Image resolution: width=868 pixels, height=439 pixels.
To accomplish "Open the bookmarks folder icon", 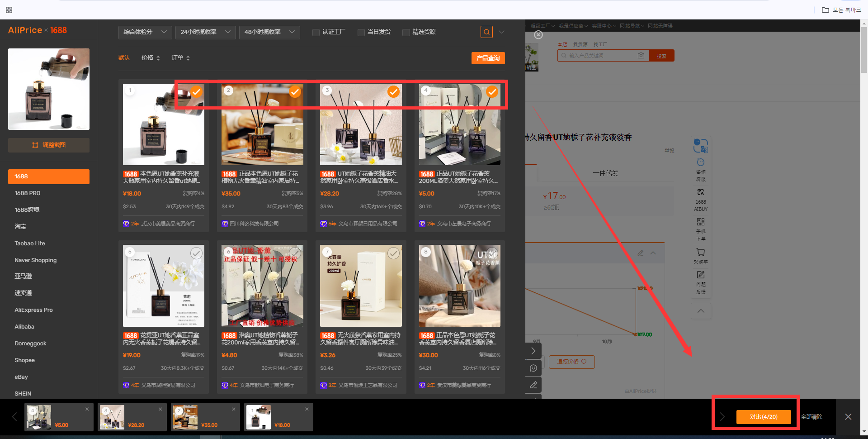I will point(825,10).
